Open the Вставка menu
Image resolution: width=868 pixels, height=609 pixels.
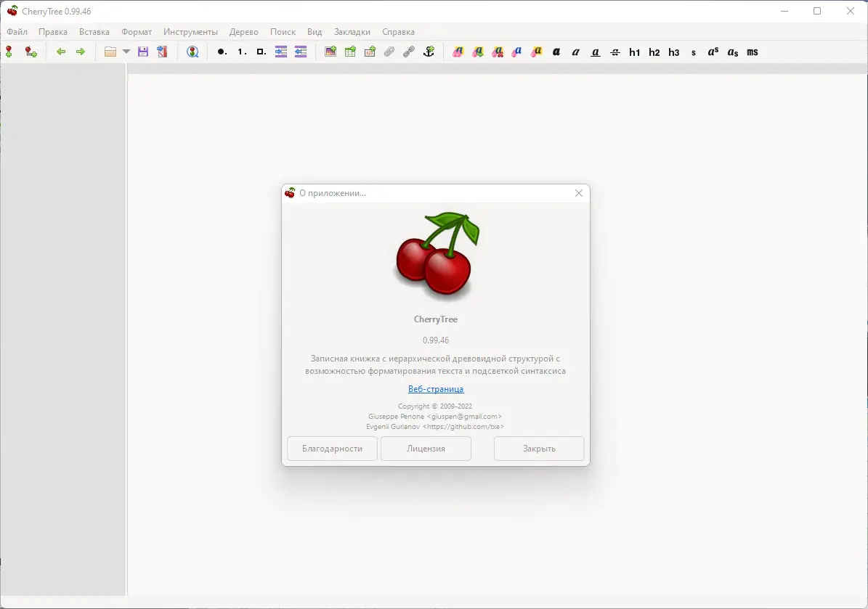(94, 31)
